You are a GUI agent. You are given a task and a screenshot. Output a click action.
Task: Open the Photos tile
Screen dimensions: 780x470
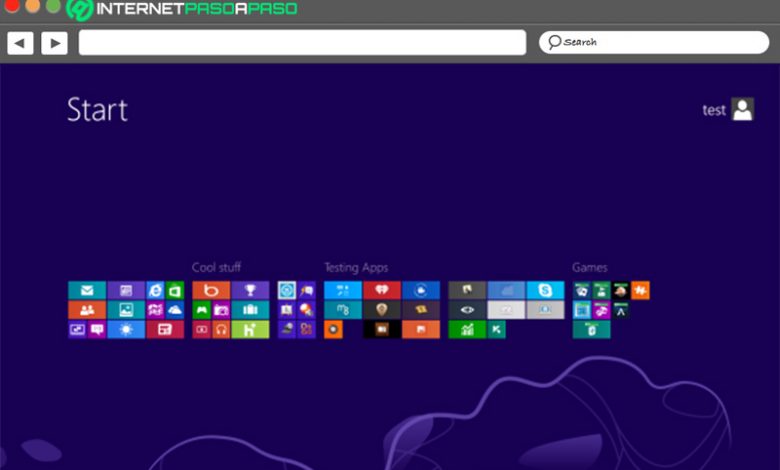click(126, 310)
